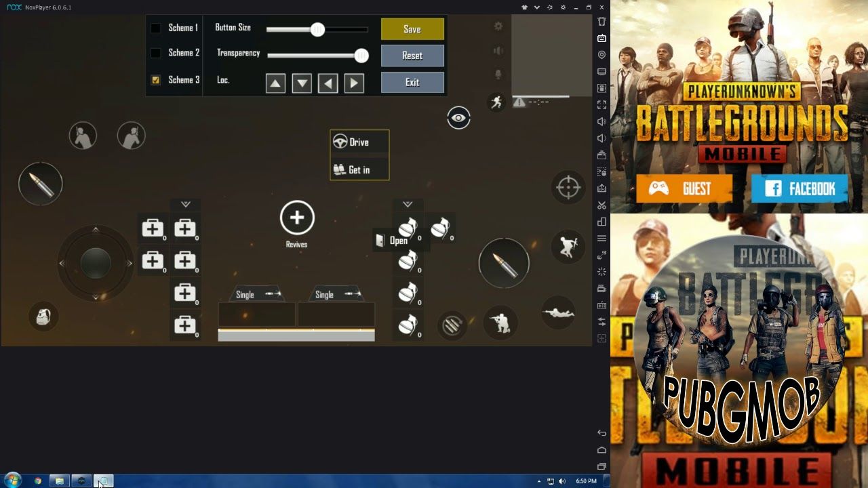Click Nox controller configuration icon

(x=601, y=305)
